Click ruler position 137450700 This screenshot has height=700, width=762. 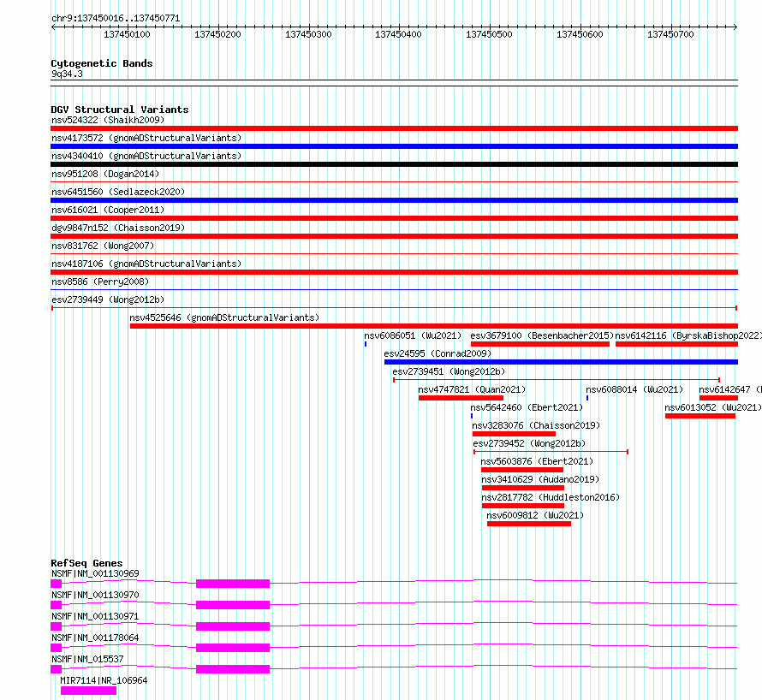coord(670,34)
